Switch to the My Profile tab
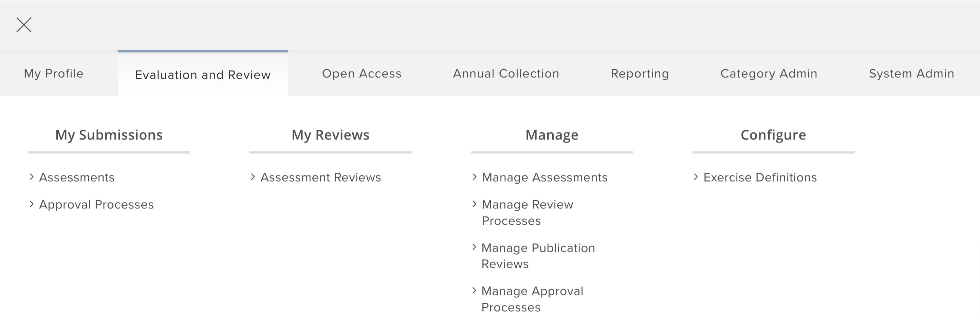The width and height of the screenshot is (980, 335). click(x=54, y=73)
